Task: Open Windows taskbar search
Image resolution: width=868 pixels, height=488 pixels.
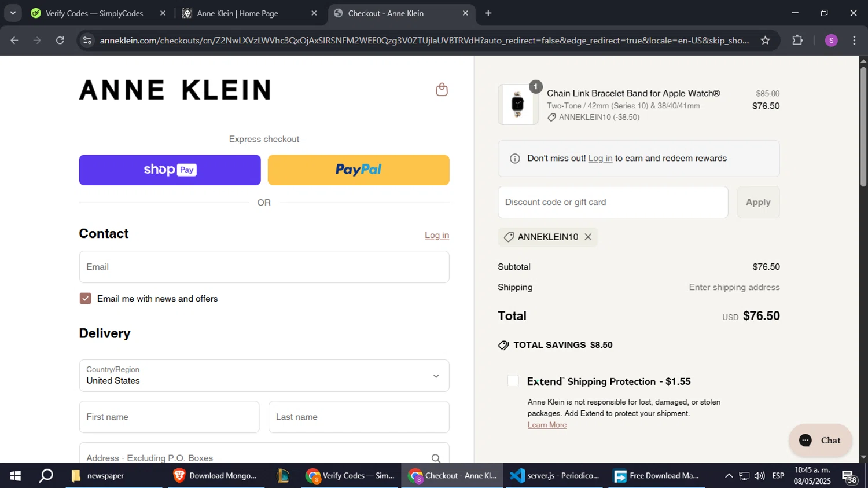Action: (x=46, y=476)
